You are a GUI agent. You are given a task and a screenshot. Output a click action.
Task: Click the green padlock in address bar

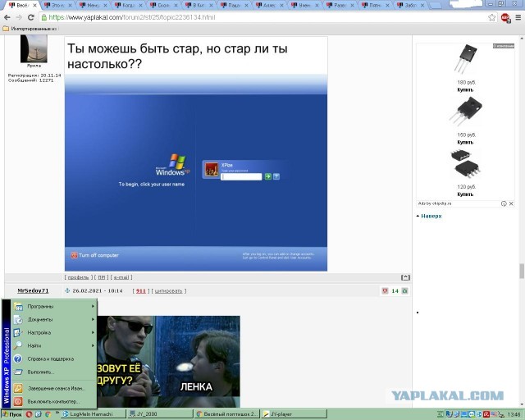pos(43,17)
